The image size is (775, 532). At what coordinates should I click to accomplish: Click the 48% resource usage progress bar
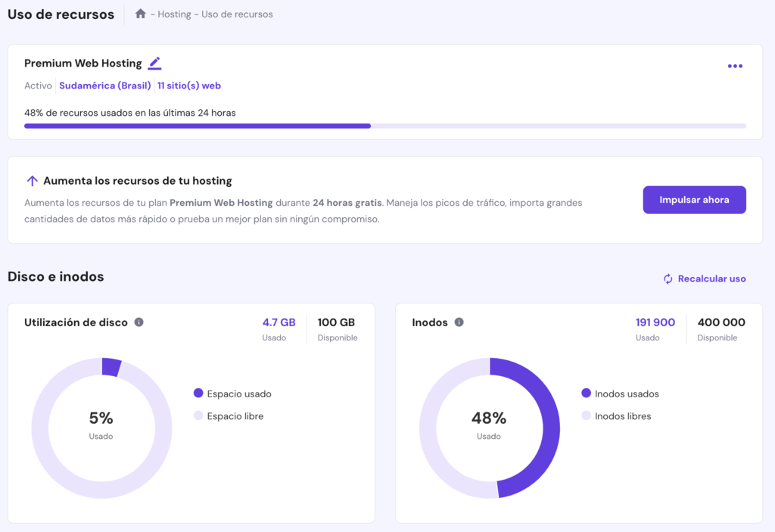pos(385,126)
